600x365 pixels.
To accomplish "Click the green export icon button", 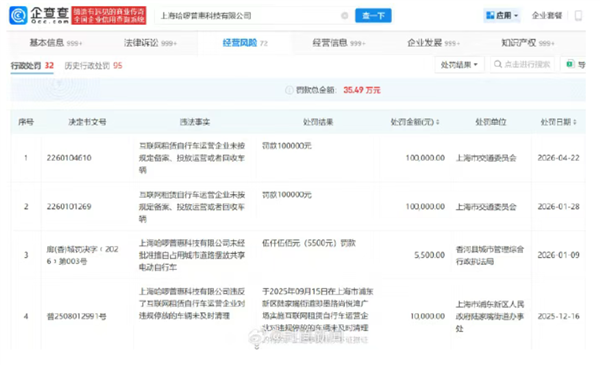I will 570,64.
